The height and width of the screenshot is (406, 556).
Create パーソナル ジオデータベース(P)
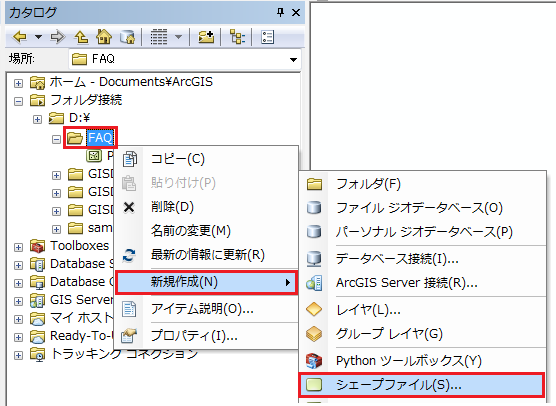(423, 232)
